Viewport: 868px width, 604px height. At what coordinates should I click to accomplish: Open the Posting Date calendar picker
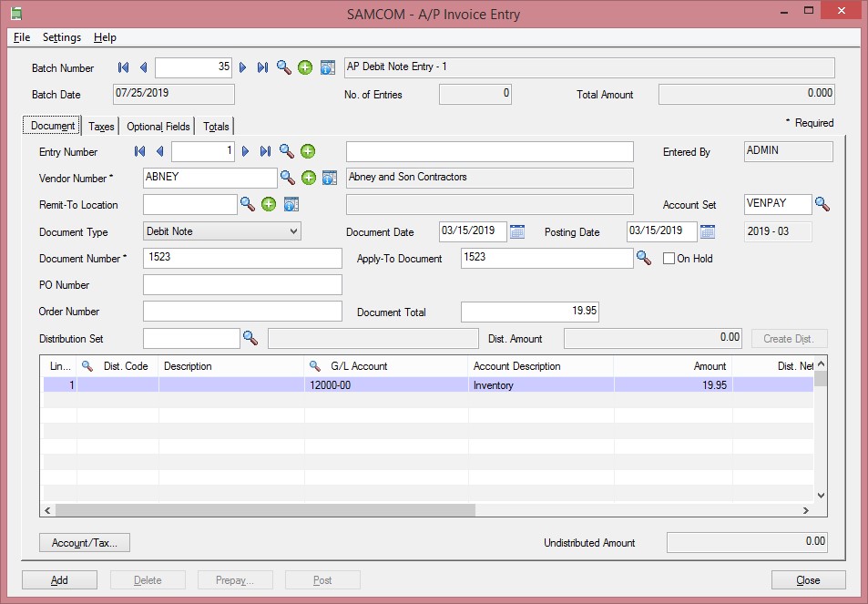point(708,231)
